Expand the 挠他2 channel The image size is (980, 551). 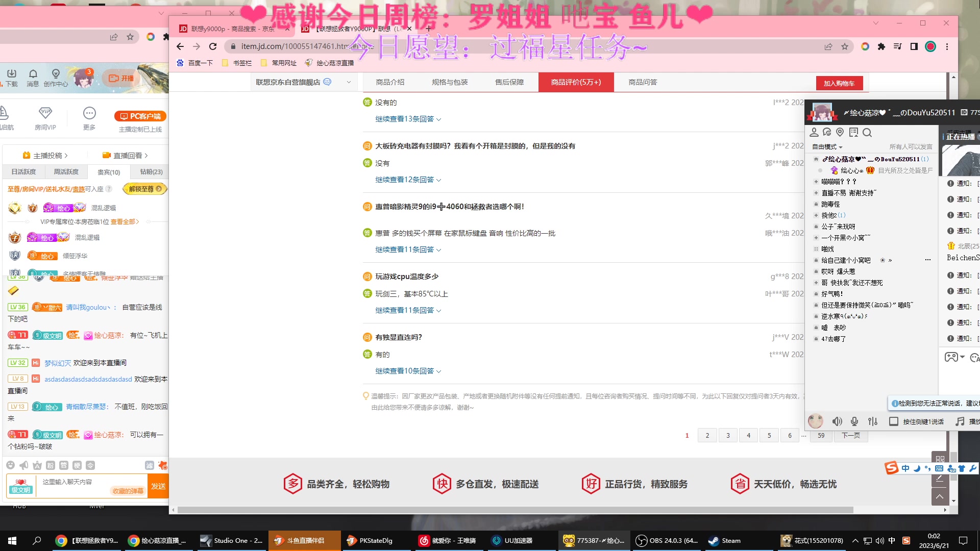[x=816, y=215]
